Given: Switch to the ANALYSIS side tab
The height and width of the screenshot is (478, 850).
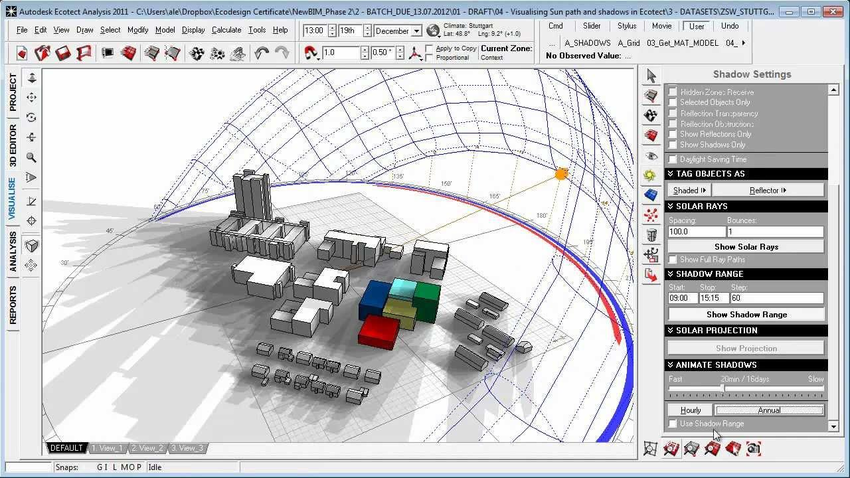Looking at the screenshot, I should [13, 251].
